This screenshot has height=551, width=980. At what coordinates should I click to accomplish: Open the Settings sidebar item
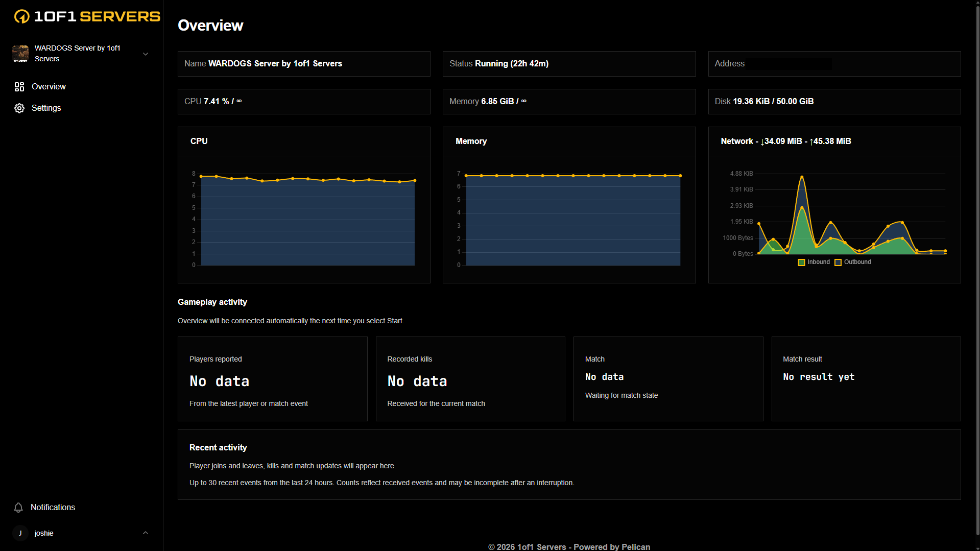click(82, 108)
